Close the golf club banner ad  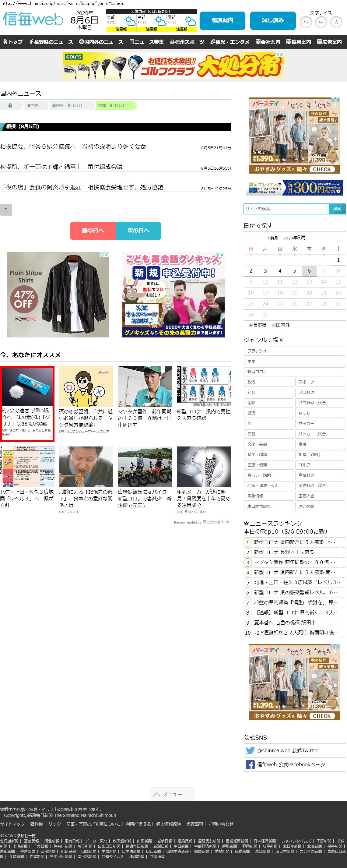[x=282, y=54]
